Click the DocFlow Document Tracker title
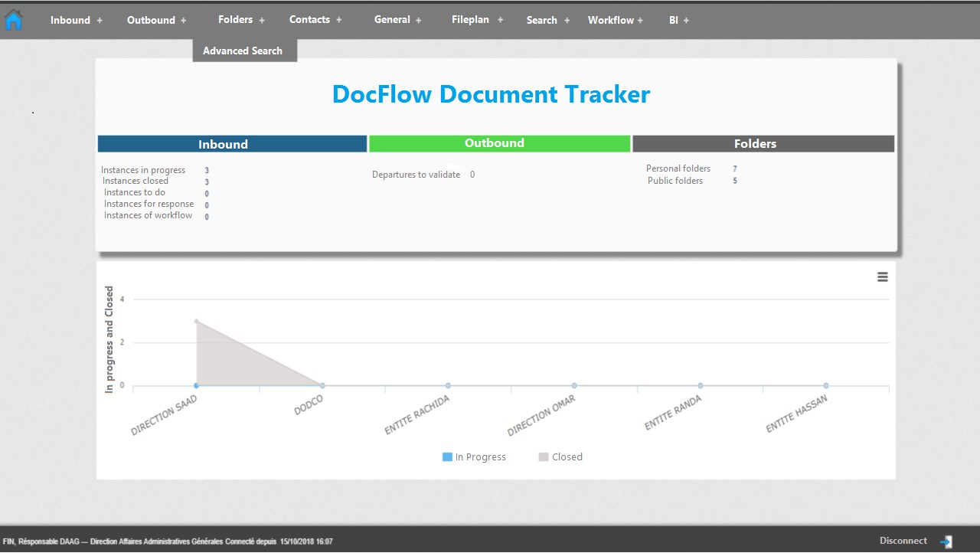 491,94
